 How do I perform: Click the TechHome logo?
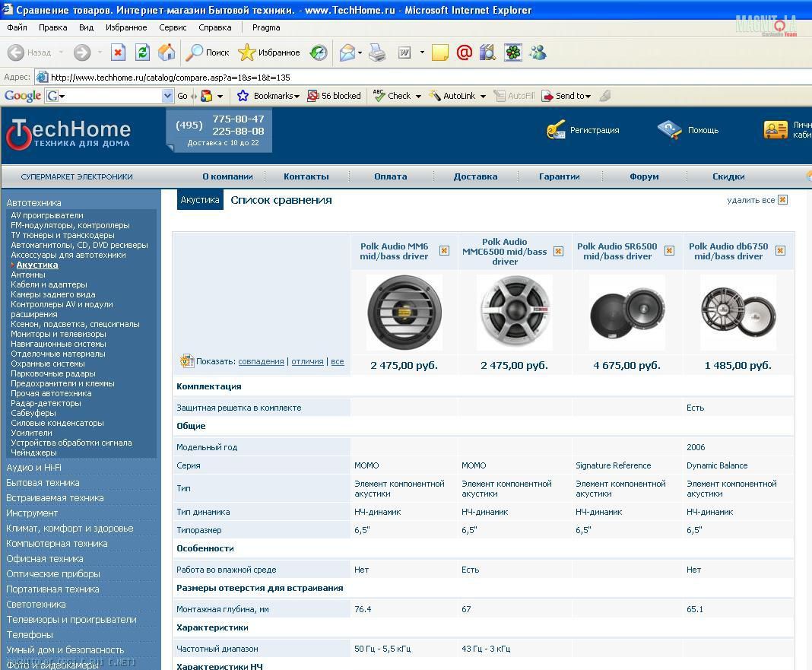pyautogui.click(x=68, y=134)
